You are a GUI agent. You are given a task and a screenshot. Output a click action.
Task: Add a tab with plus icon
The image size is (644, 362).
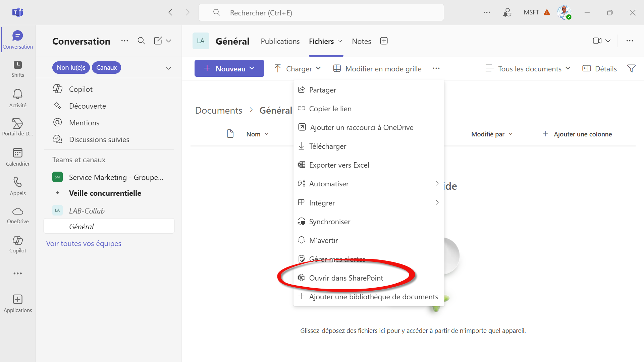coord(384,41)
